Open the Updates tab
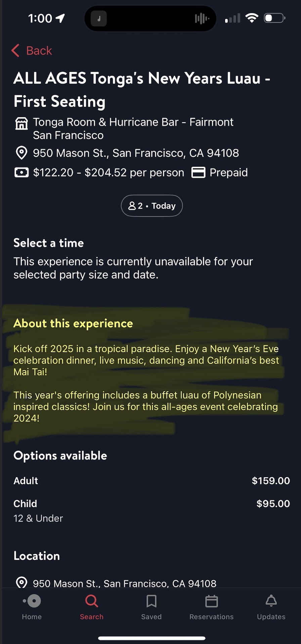Screen dimensions: 301x644 271,607
